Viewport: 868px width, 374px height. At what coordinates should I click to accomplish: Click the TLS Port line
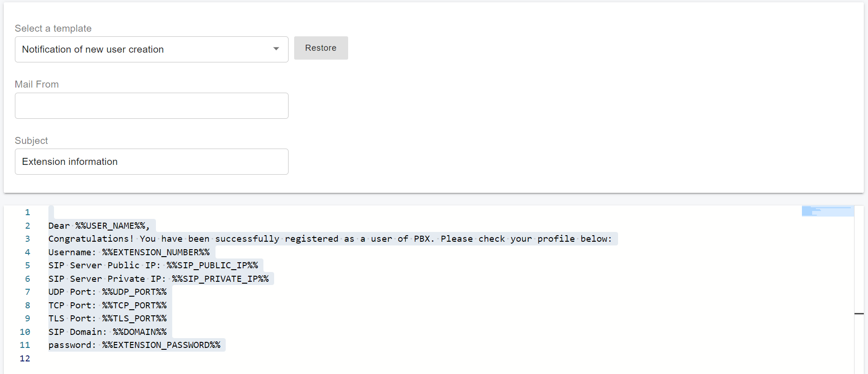click(x=107, y=319)
